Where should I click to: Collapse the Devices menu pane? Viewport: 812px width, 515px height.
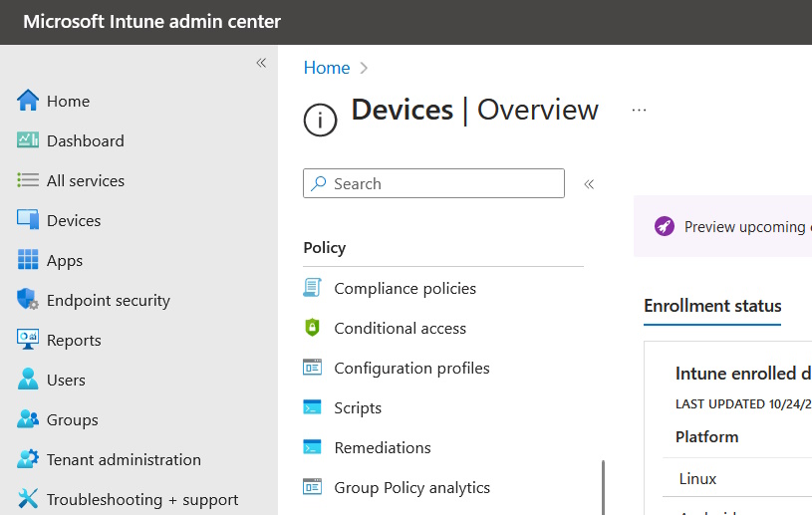point(589,184)
